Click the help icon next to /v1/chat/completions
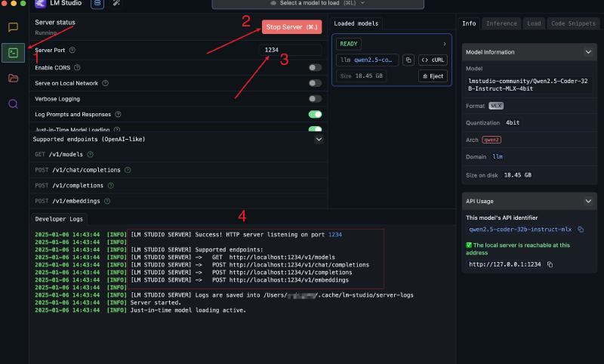This screenshot has width=604, height=364. [x=128, y=170]
